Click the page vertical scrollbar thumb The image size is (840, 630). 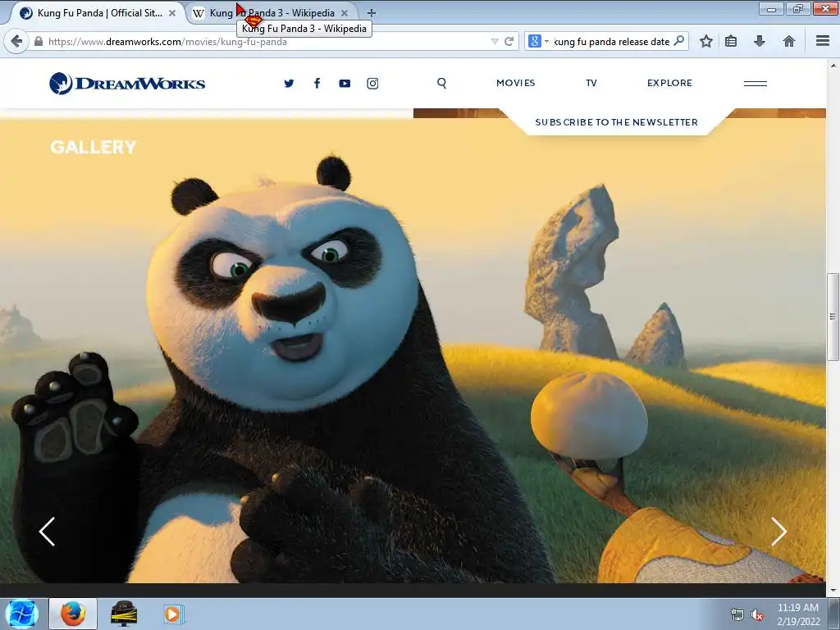coord(833,317)
